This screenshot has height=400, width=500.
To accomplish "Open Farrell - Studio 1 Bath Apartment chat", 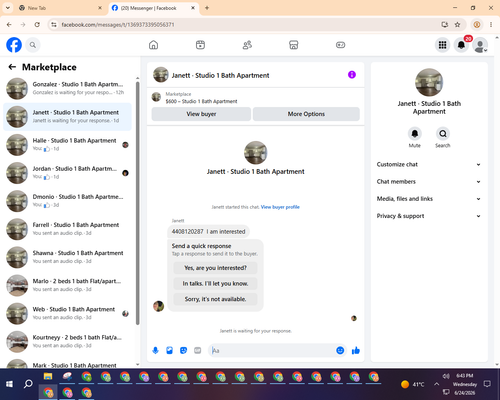I will (67, 229).
